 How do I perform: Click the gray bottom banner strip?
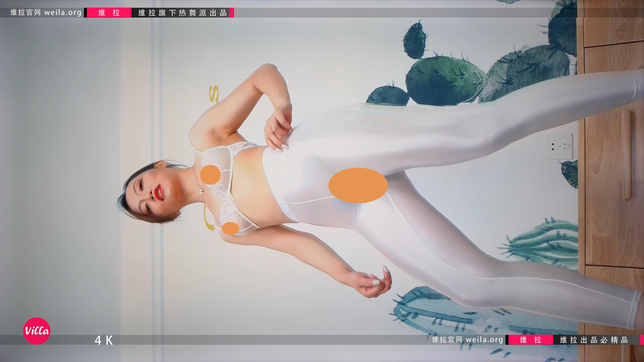click(250, 340)
